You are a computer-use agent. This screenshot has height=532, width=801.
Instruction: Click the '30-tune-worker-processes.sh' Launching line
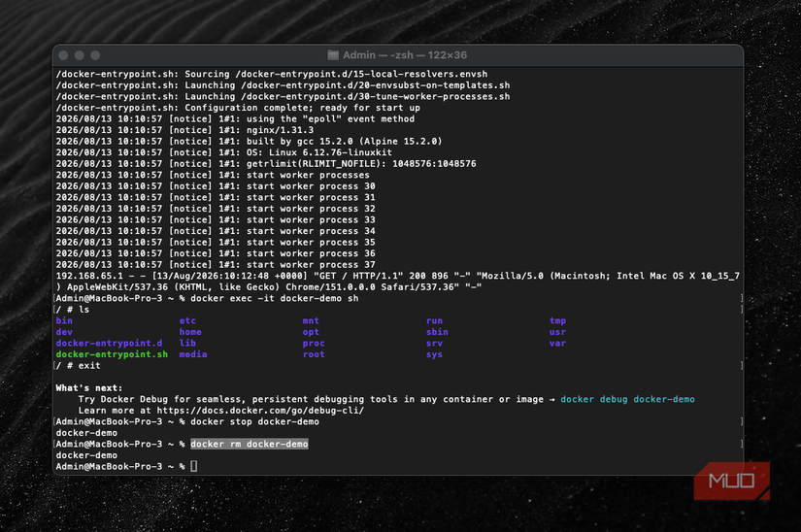283,96
